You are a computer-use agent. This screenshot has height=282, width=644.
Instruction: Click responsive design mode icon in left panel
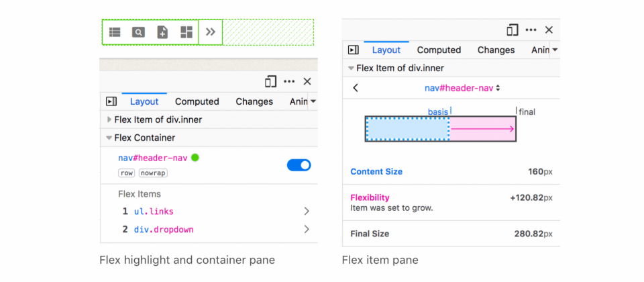tap(270, 81)
